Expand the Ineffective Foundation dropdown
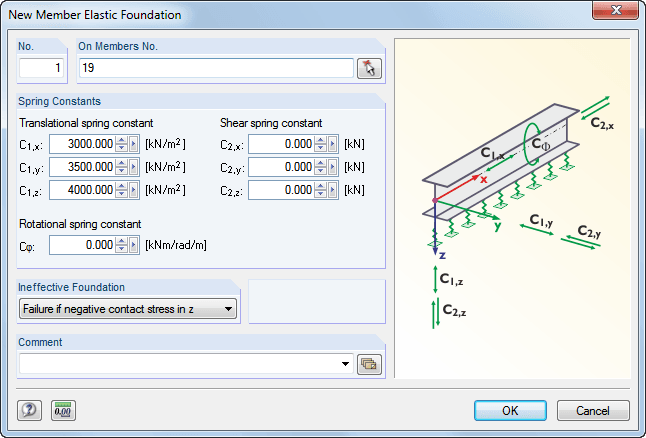 [229, 309]
